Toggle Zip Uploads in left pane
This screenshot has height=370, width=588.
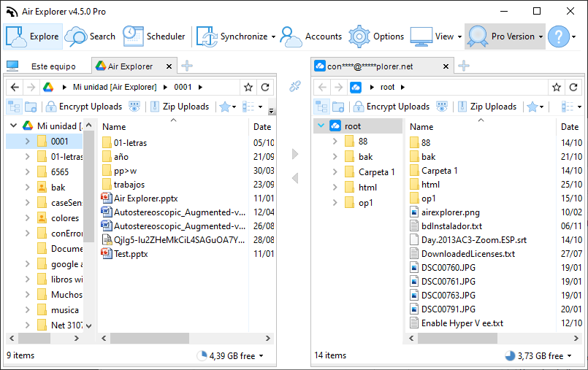pyautogui.click(x=180, y=107)
